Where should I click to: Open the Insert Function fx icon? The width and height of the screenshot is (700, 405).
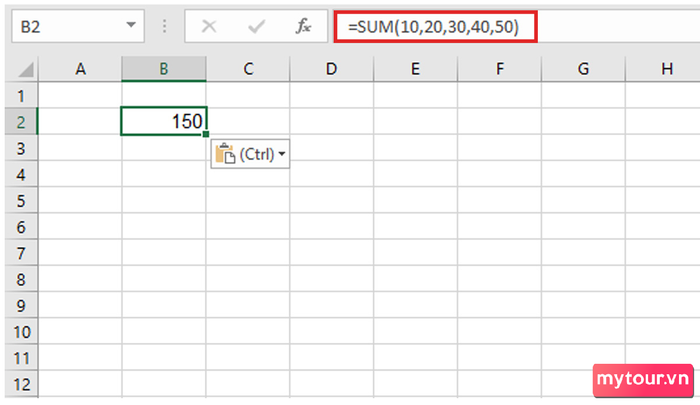tap(304, 26)
